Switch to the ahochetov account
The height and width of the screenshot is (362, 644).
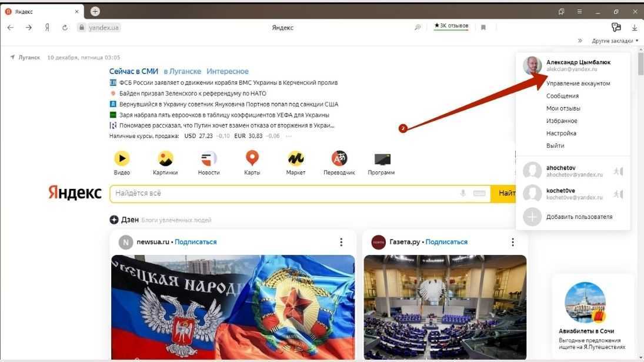click(572, 171)
